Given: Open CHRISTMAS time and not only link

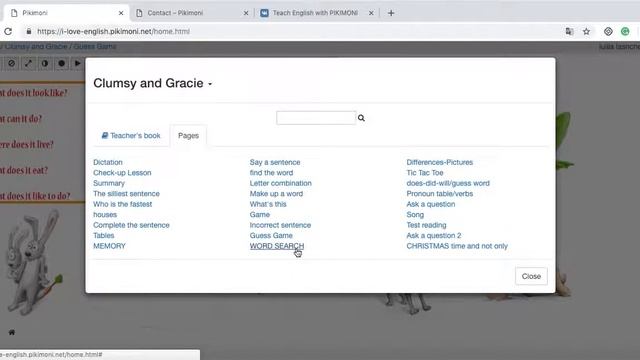Looking at the screenshot, I should (x=457, y=246).
